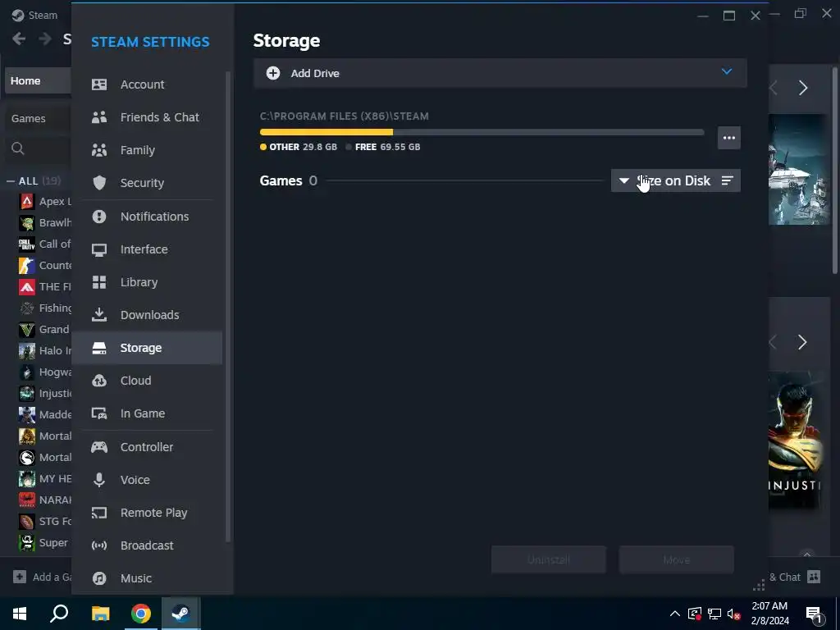The height and width of the screenshot is (630, 840).
Task: Click Steam menu in main window
Action: tap(35, 15)
